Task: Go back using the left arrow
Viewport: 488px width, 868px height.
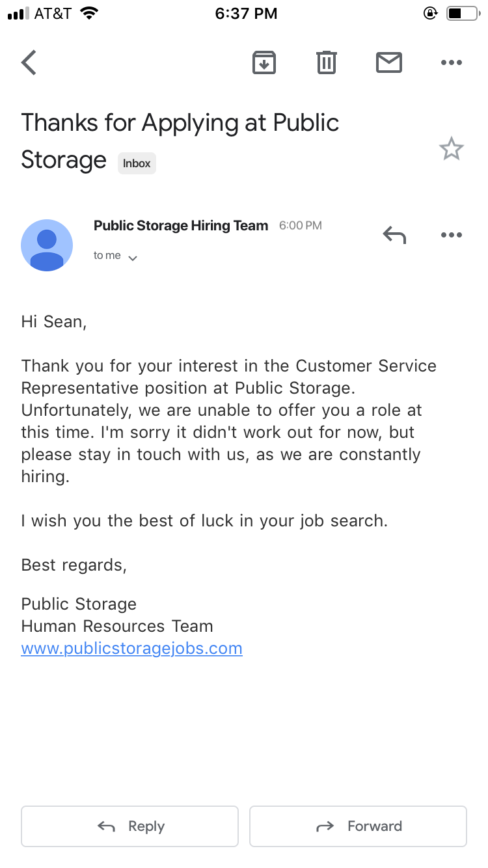Action: coord(29,62)
